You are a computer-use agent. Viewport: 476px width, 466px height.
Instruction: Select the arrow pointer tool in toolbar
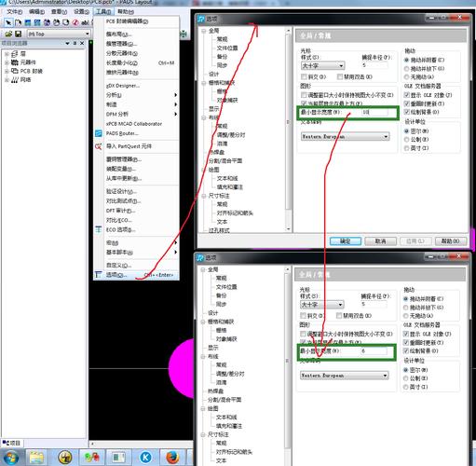[x=8, y=22]
